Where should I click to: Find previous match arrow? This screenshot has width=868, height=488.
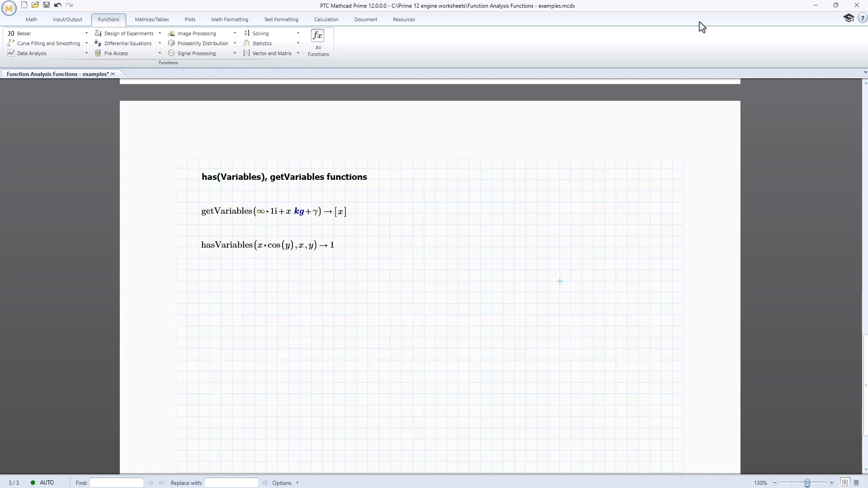[x=151, y=483]
